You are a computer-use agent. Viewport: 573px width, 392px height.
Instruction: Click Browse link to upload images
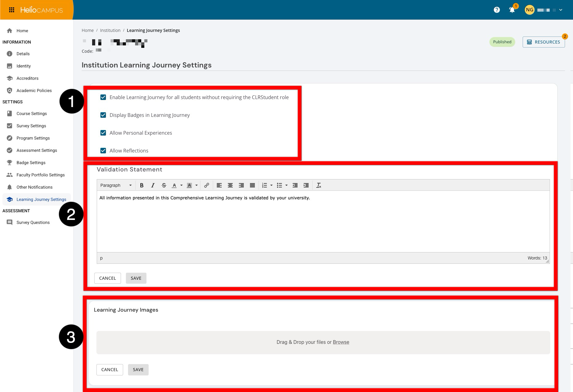(x=341, y=342)
